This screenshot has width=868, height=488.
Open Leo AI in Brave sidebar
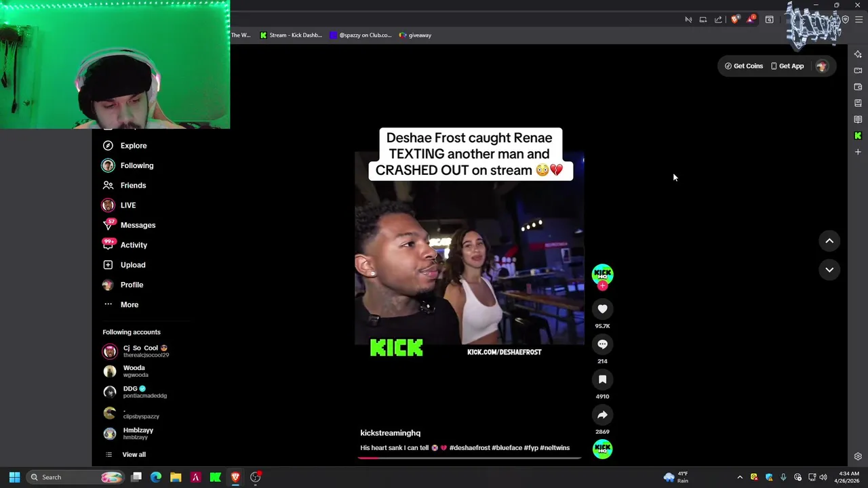(x=858, y=54)
